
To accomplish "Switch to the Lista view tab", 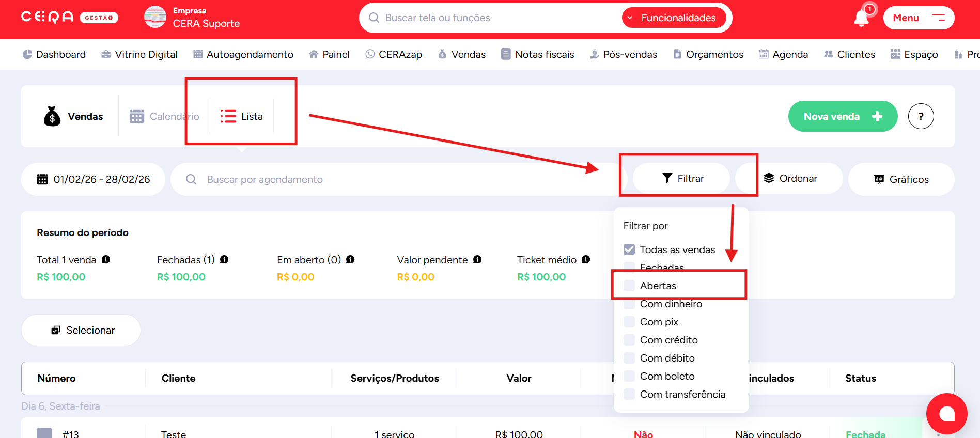I will point(242,116).
